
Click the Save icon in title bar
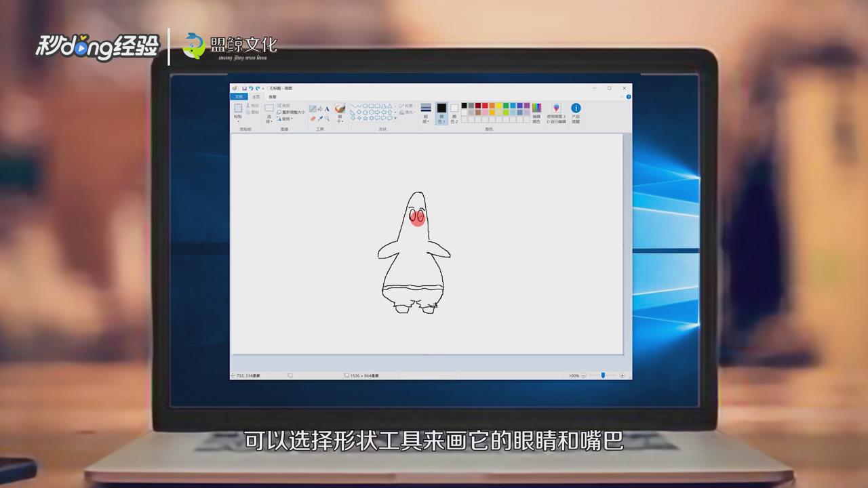click(244, 88)
